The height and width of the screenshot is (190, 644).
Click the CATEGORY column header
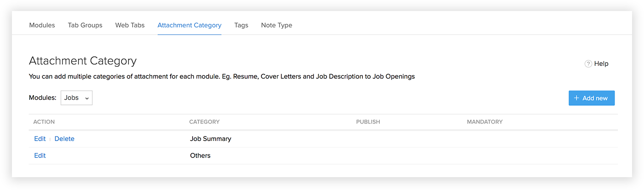[x=204, y=122]
